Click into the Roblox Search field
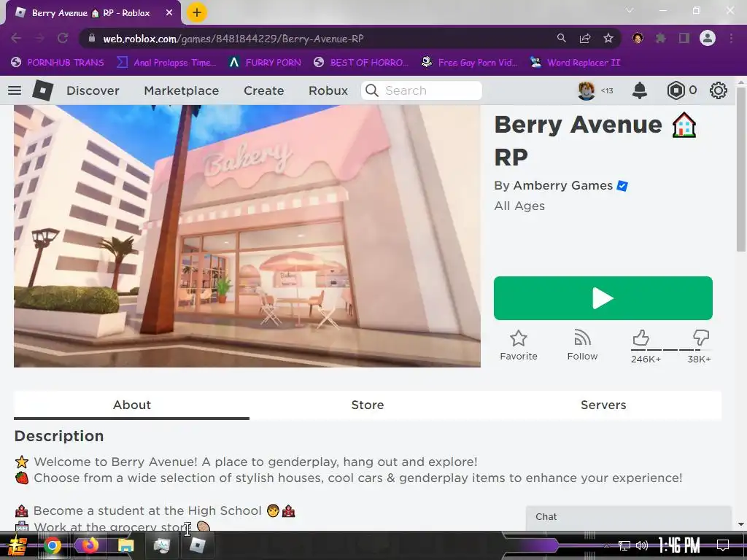The image size is (747, 560). click(422, 90)
